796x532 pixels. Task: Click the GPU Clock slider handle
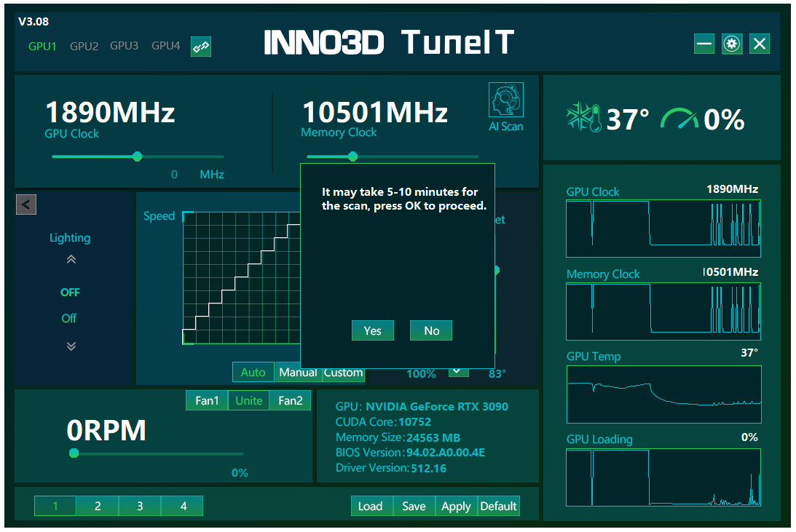[137, 156]
